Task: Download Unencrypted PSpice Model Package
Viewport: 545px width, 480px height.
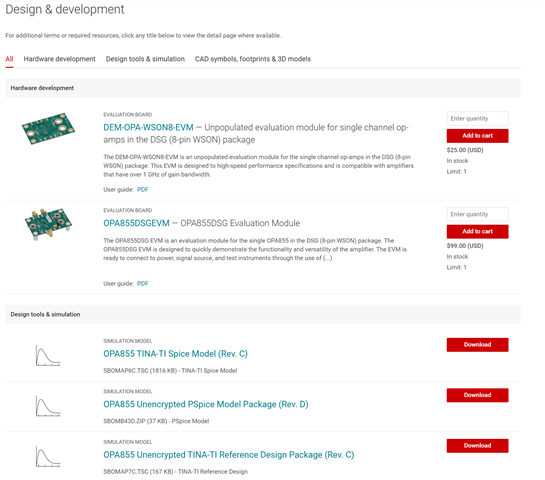Action: coord(477,395)
